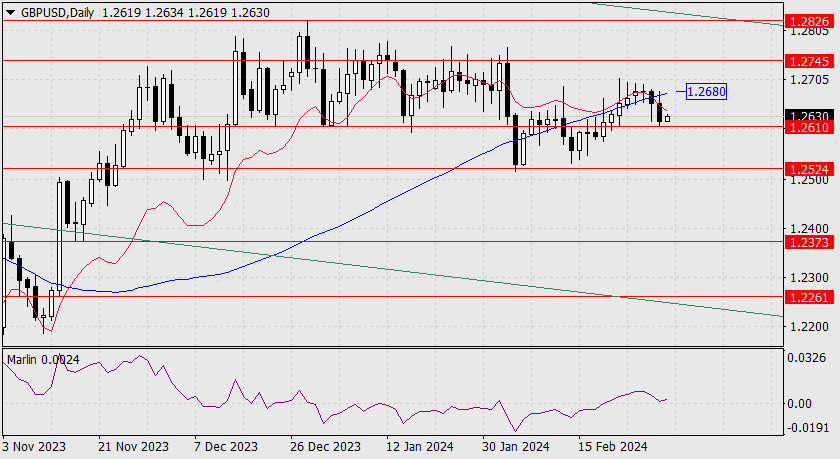
Task: Click the 15 Feb 2024 date label
Action: (613, 447)
